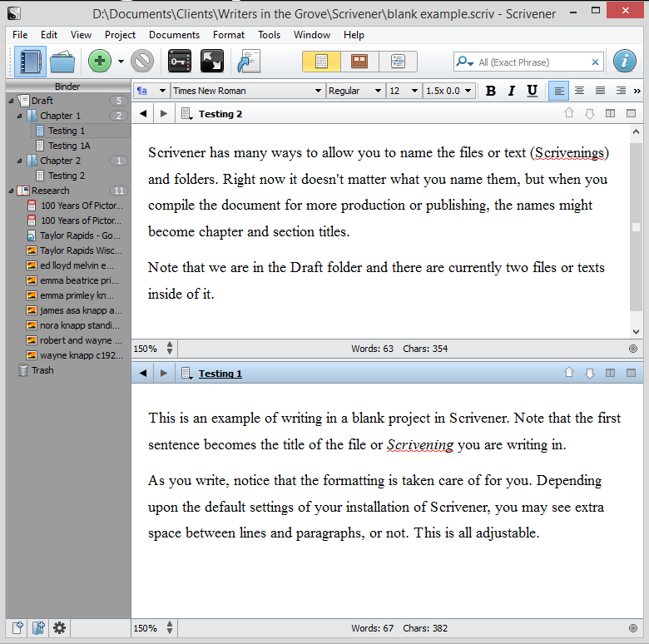Open the Trash in the Binder
The height and width of the screenshot is (644, 649).
pyautogui.click(x=42, y=370)
